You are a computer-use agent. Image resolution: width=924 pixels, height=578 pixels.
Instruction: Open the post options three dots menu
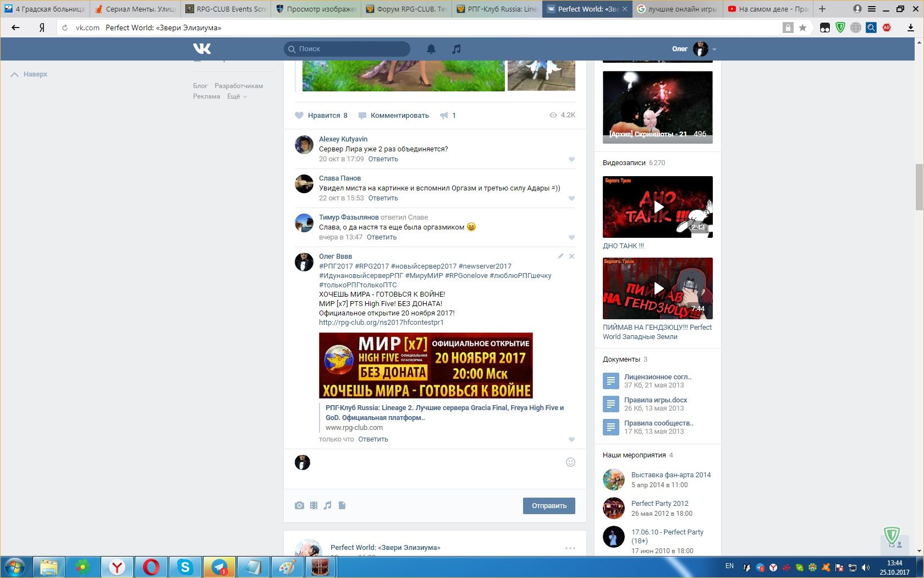point(570,548)
